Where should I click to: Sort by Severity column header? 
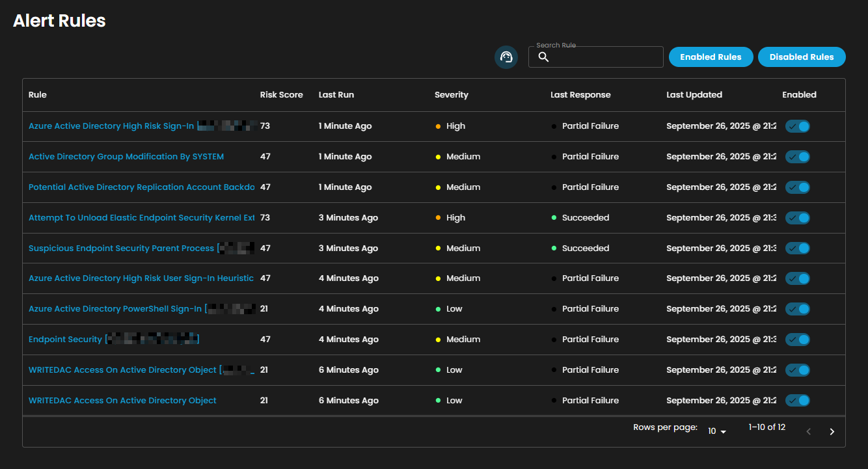[x=451, y=95]
